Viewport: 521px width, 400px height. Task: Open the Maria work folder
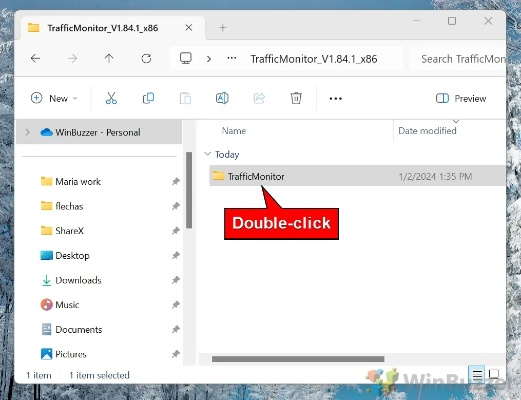click(78, 182)
